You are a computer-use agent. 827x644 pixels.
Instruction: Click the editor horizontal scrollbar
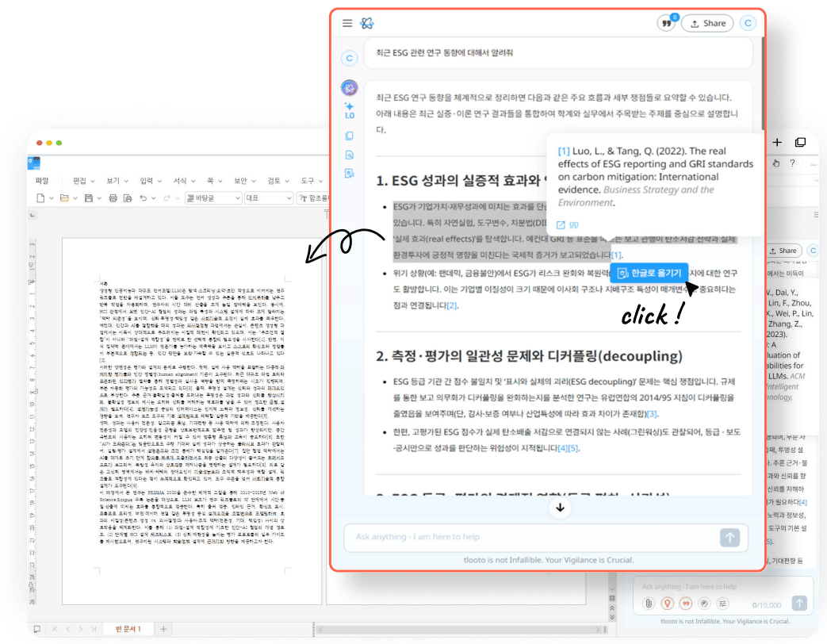(458, 629)
